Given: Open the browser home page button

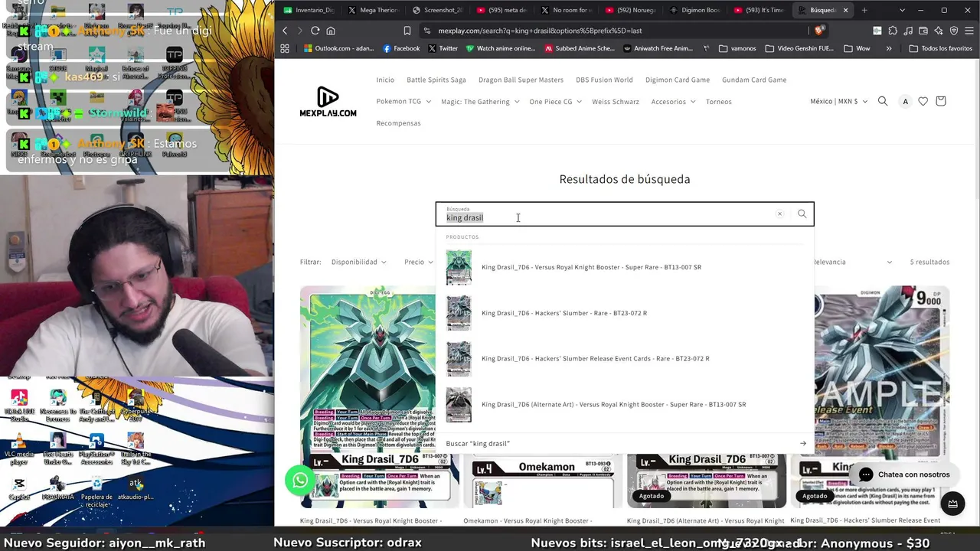Looking at the screenshot, I should pos(331,31).
